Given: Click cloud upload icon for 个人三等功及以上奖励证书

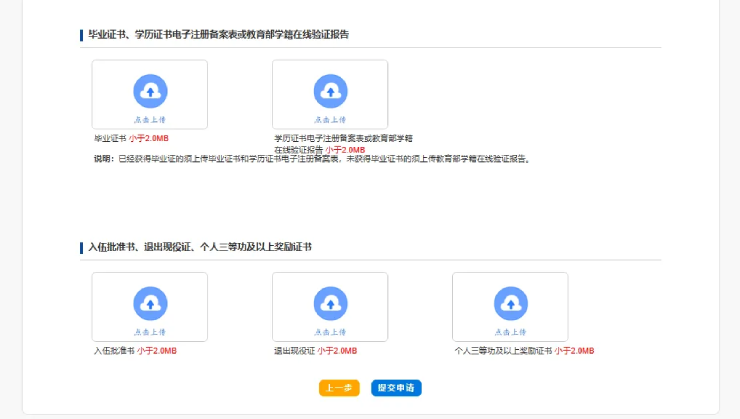Looking at the screenshot, I should point(510,303).
